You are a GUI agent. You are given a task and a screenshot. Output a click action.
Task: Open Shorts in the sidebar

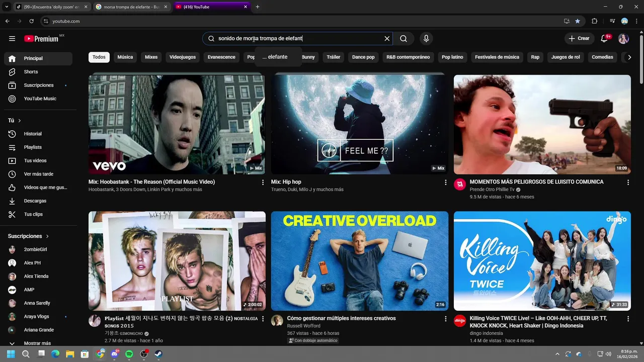38,72
